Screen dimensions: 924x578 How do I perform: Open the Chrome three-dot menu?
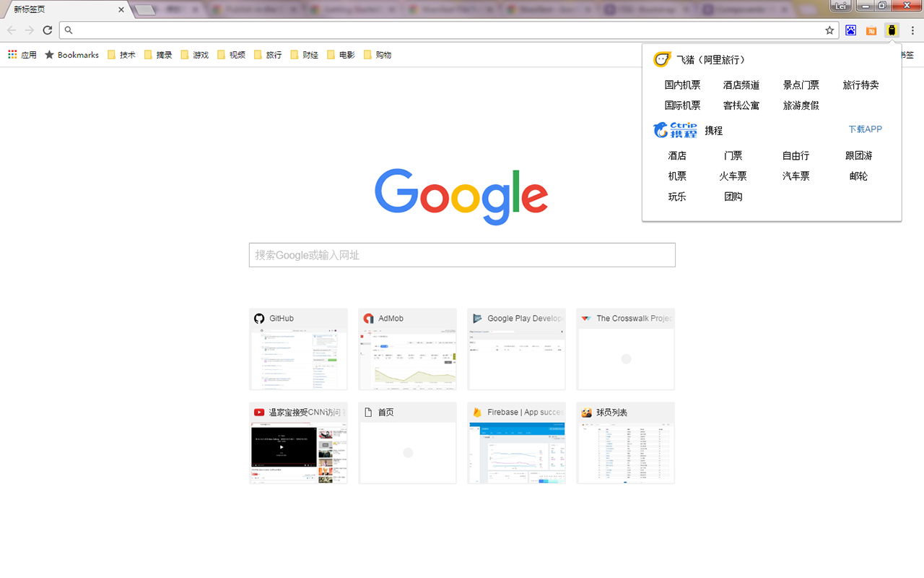point(912,30)
